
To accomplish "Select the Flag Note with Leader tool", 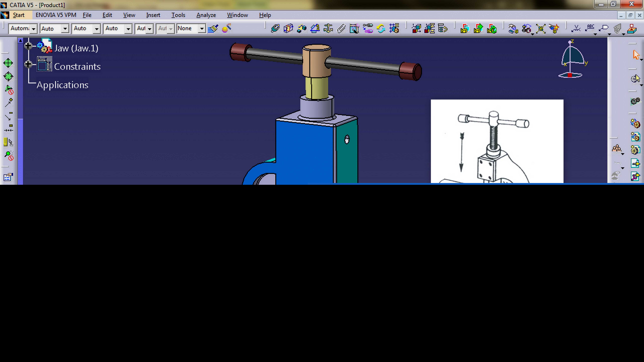I will [604, 28].
